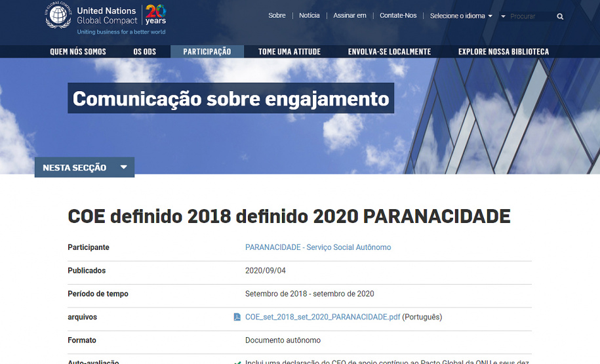Image resolution: width=600 pixels, height=364 pixels.
Task: Focus the Procurar search field
Action: [532, 16]
